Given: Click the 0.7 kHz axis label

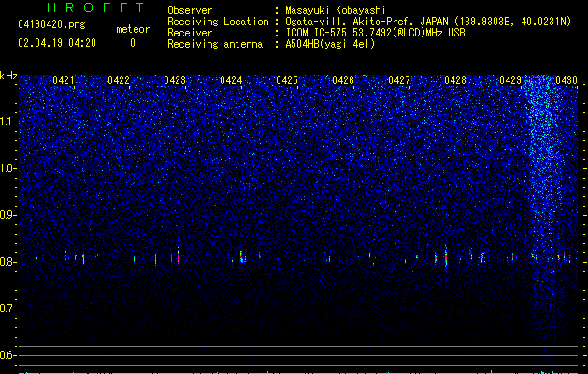Looking at the screenshot, I should [x=7, y=309].
